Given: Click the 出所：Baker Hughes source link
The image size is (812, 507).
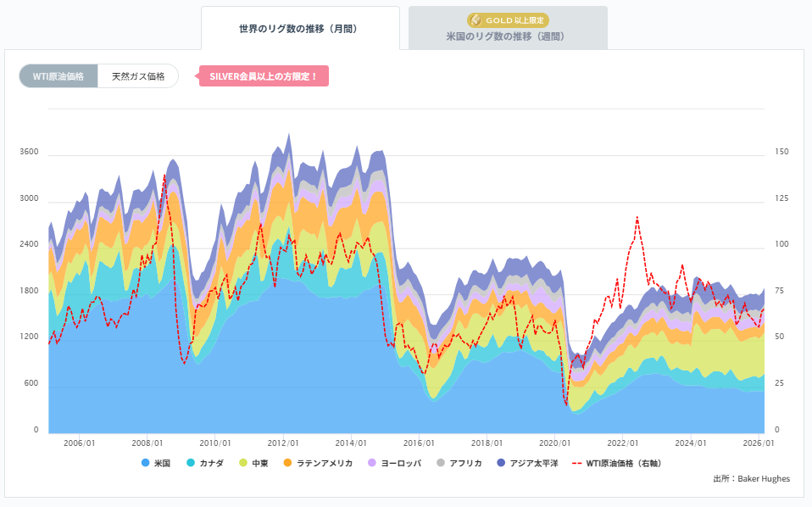Looking at the screenshot, I should click(x=752, y=478).
